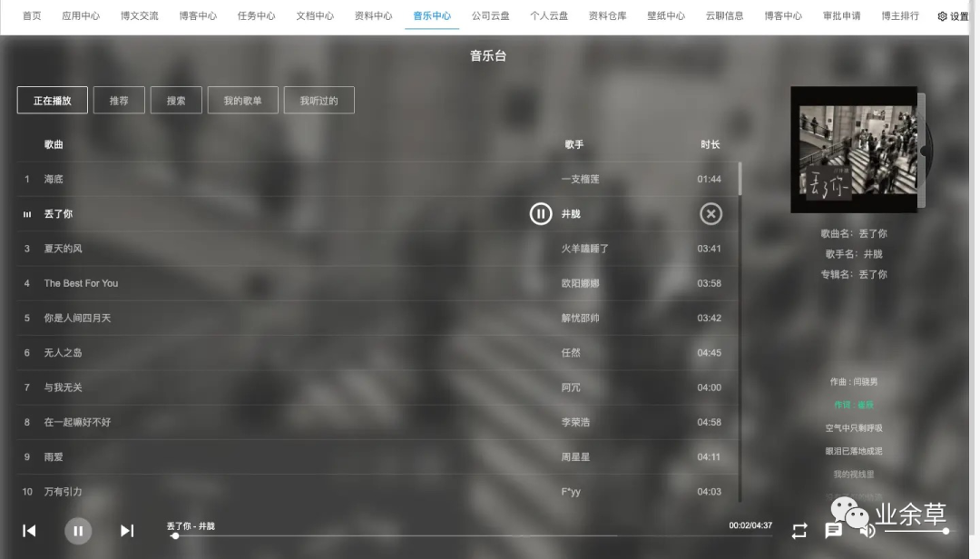
Task: Remove 丢了你 using the row's X icon
Action: (x=710, y=214)
